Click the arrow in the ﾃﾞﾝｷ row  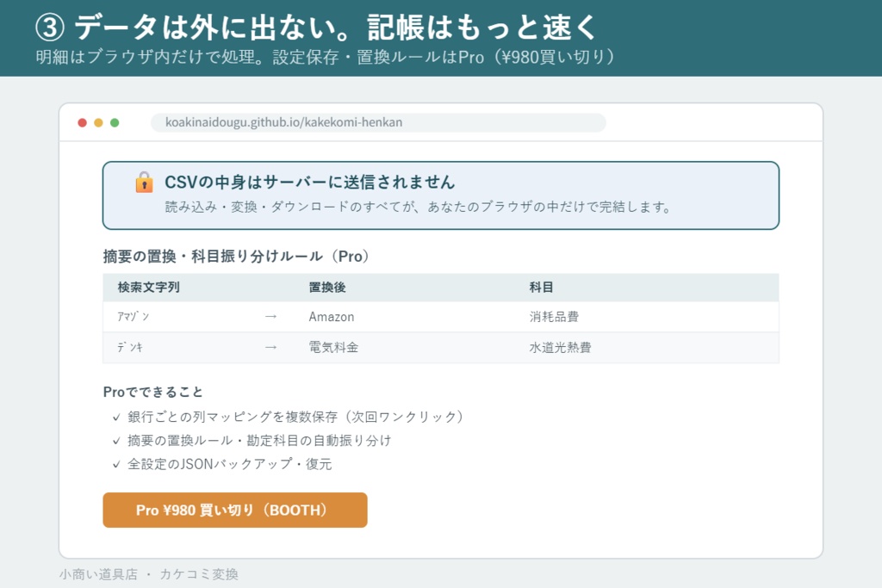coord(270,348)
